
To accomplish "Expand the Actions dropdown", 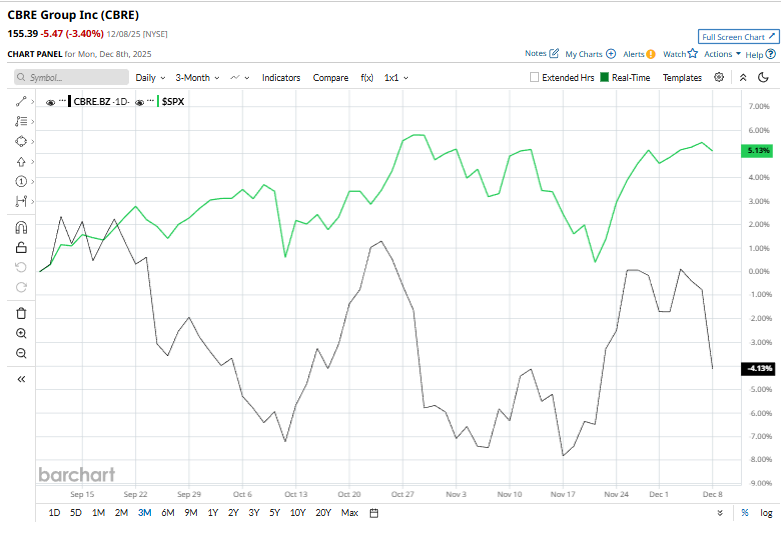I will (x=722, y=54).
